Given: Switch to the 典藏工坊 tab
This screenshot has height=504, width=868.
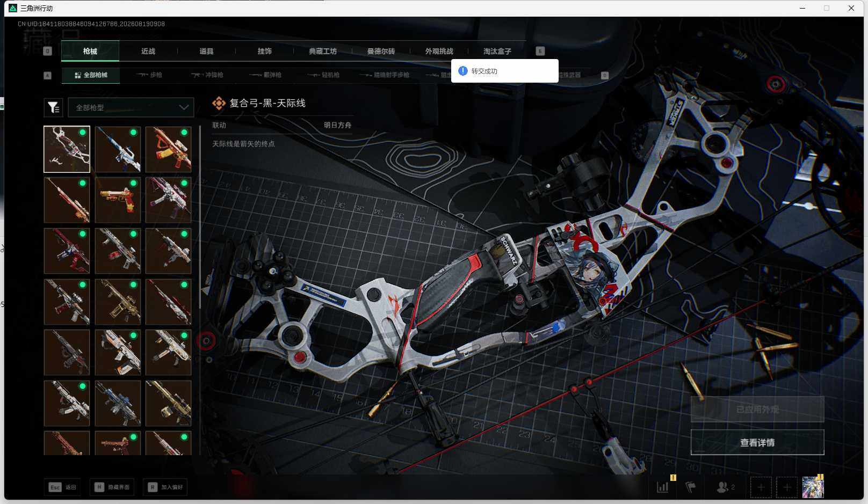Looking at the screenshot, I should [323, 51].
